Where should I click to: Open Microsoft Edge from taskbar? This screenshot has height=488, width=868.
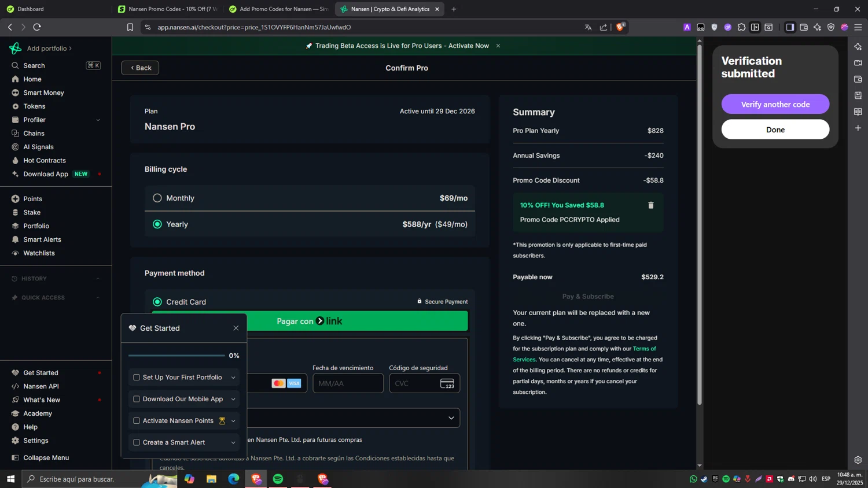coord(233,479)
